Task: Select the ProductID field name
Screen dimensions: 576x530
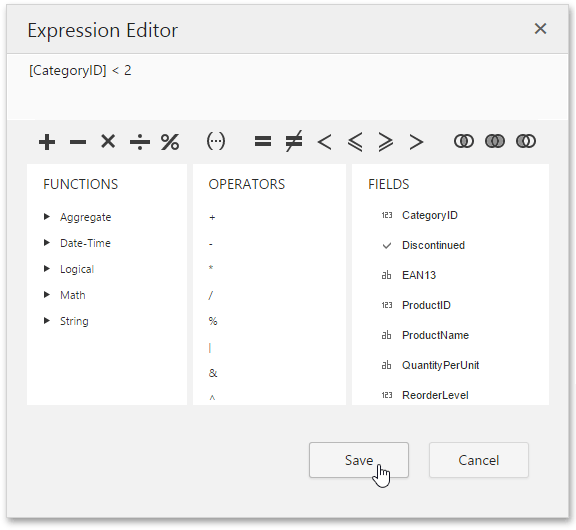Action: (426, 305)
